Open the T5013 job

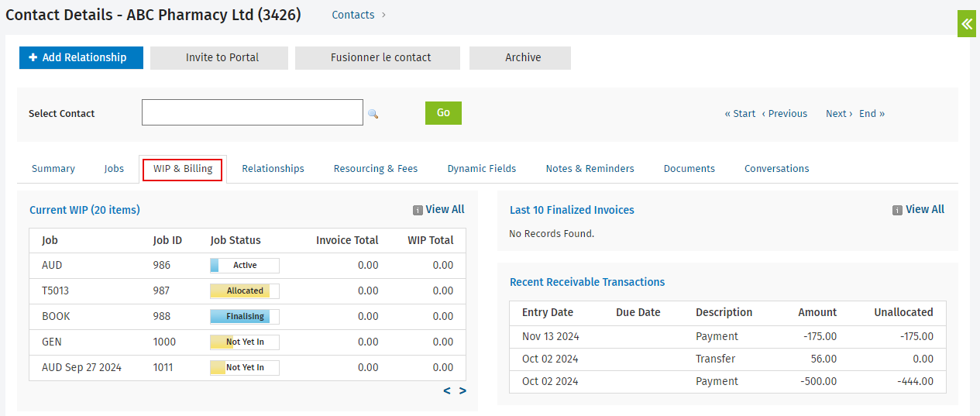coord(56,291)
